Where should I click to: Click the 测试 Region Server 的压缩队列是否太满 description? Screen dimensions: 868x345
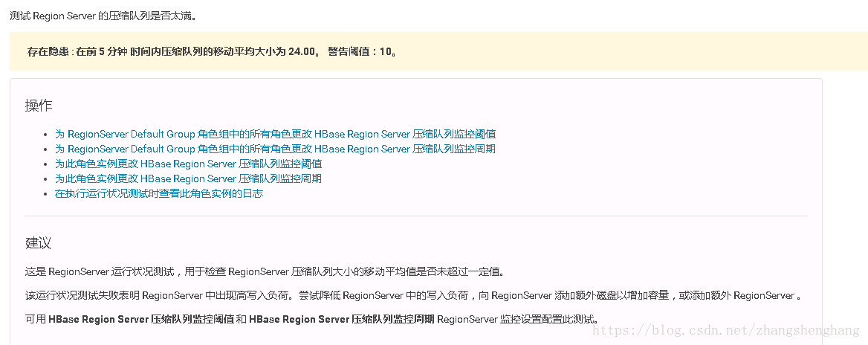point(103,16)
